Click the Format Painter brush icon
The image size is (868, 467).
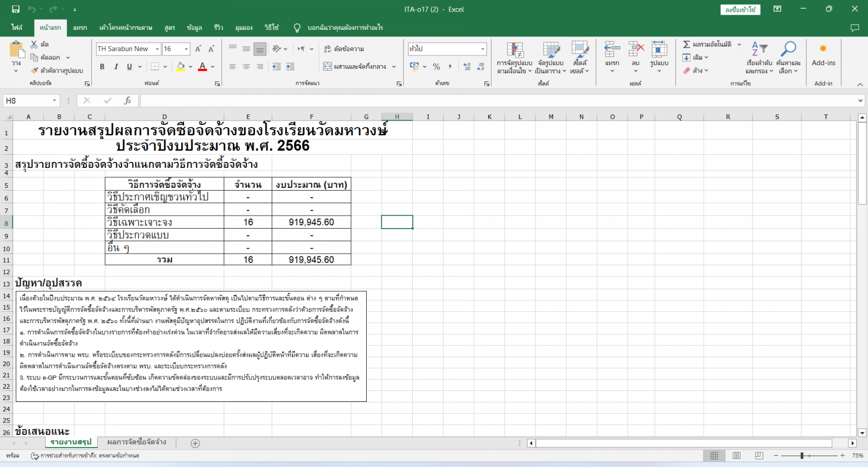coord(35,71)
